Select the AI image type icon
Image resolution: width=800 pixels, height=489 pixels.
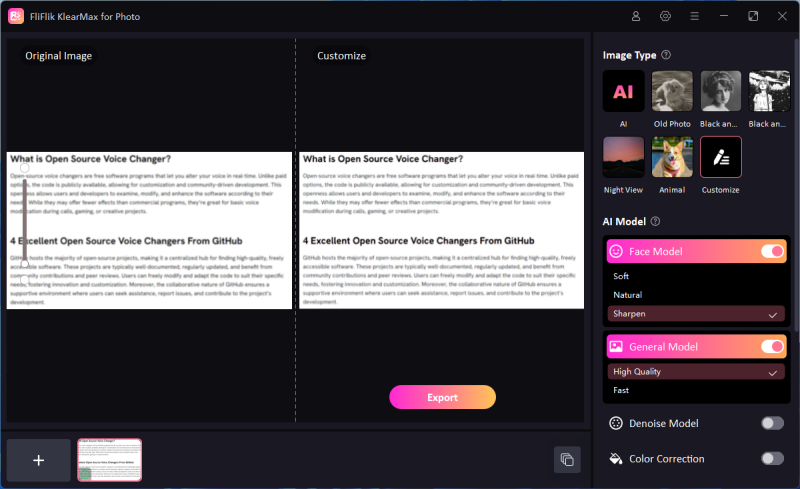point(623,91)
